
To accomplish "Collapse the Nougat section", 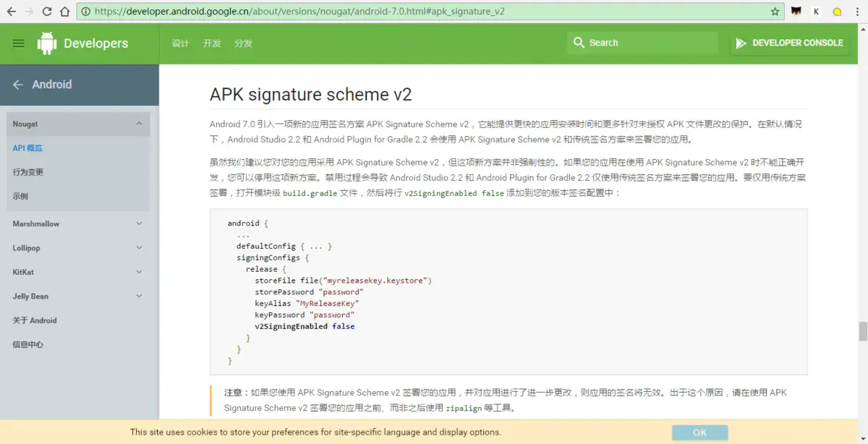I will (139, 124).
